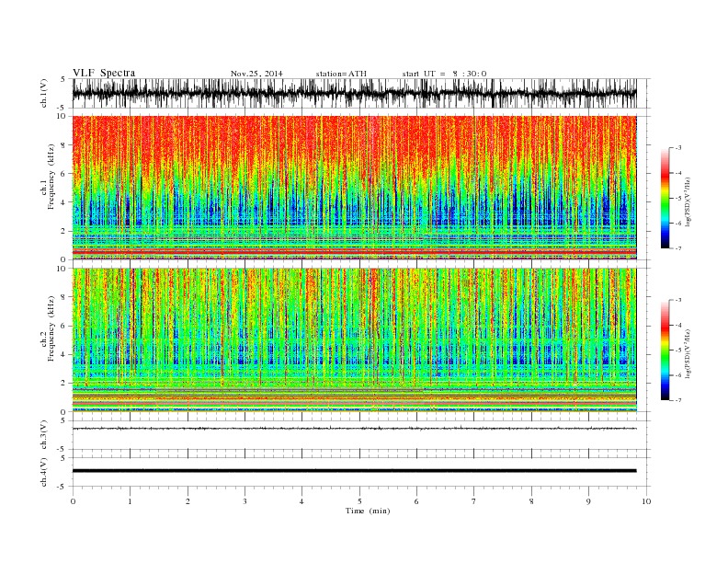Click the "VLF Spectra" plot title

click(x=104, y=73)
